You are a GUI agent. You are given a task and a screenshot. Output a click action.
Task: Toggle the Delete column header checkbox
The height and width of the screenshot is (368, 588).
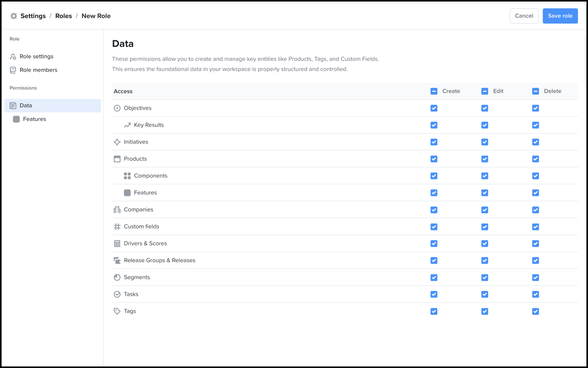click(535, 91)
